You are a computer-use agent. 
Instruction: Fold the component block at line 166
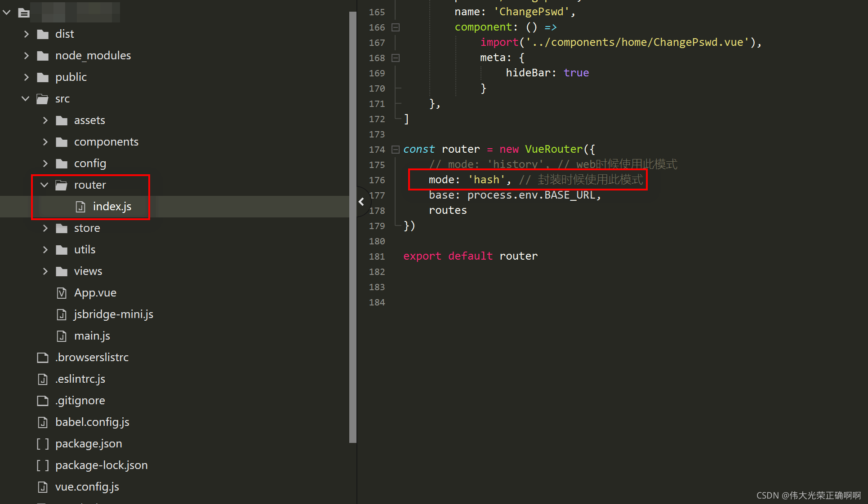tap(395, 27)
